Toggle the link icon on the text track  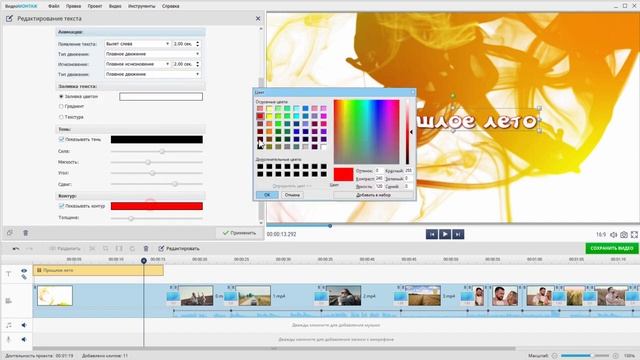tap(24, 277)
